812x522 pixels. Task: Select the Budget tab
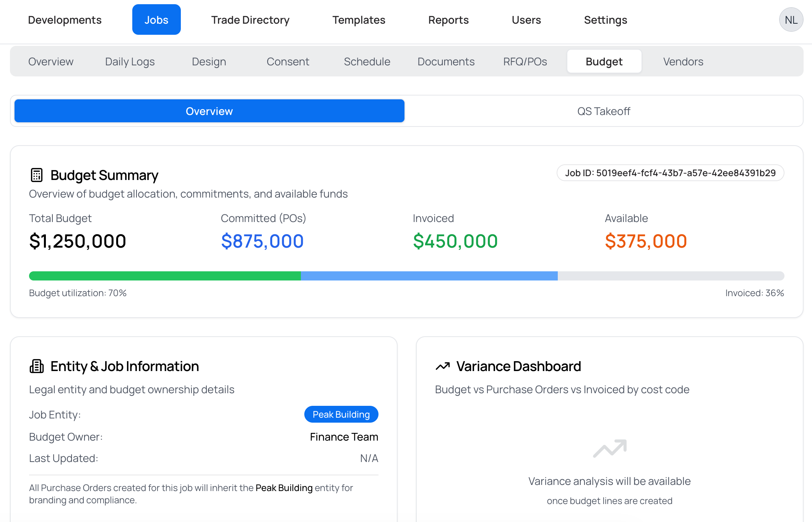click(604, 62)
